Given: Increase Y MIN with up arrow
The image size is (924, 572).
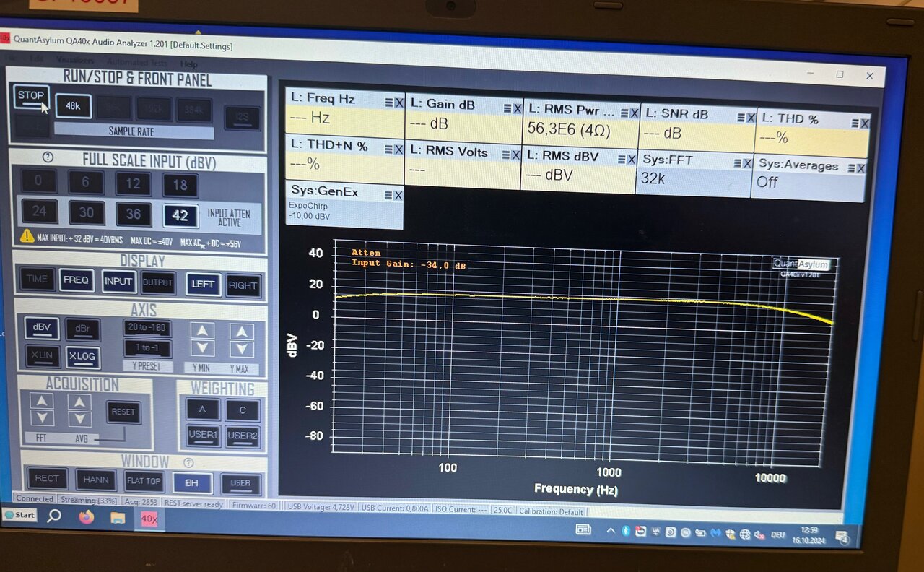Looking at the screenshot, I should pos(202,331).
